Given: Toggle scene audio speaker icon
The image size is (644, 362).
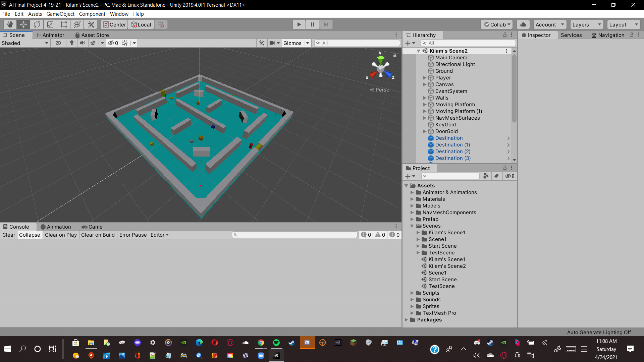Looking at the screenshot, I should tap(82, 43).
